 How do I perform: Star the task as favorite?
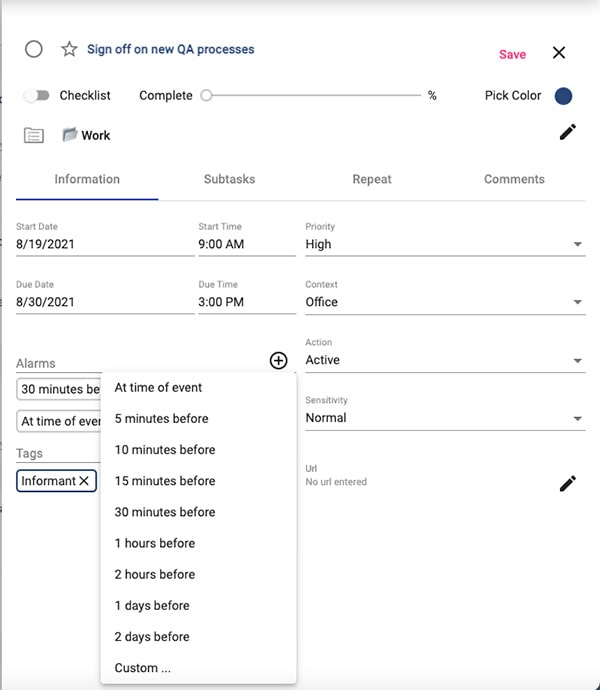(69, 50)
